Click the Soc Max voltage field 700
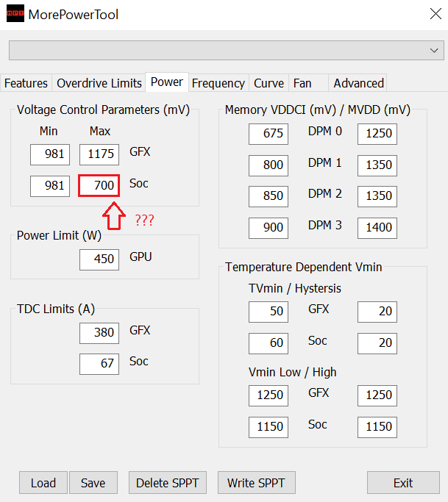The height and width of the screenshot is (502, 448). click(99, 186)
